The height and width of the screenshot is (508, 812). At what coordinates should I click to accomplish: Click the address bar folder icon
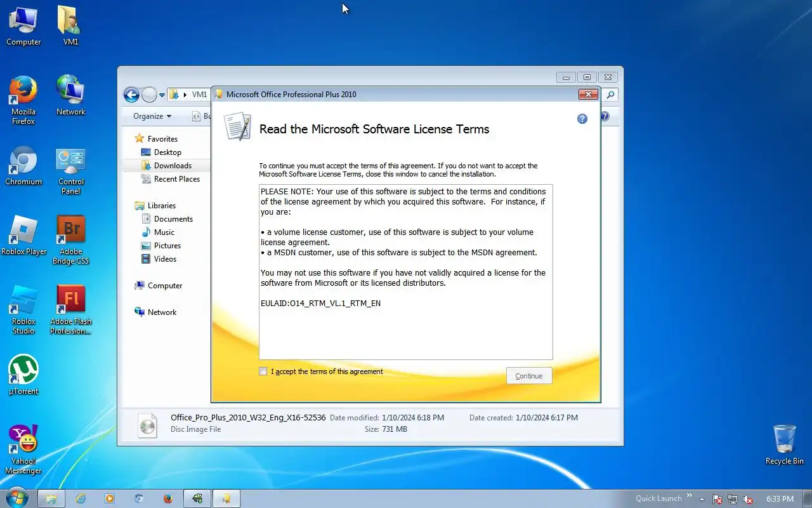(x=174, y=95)
